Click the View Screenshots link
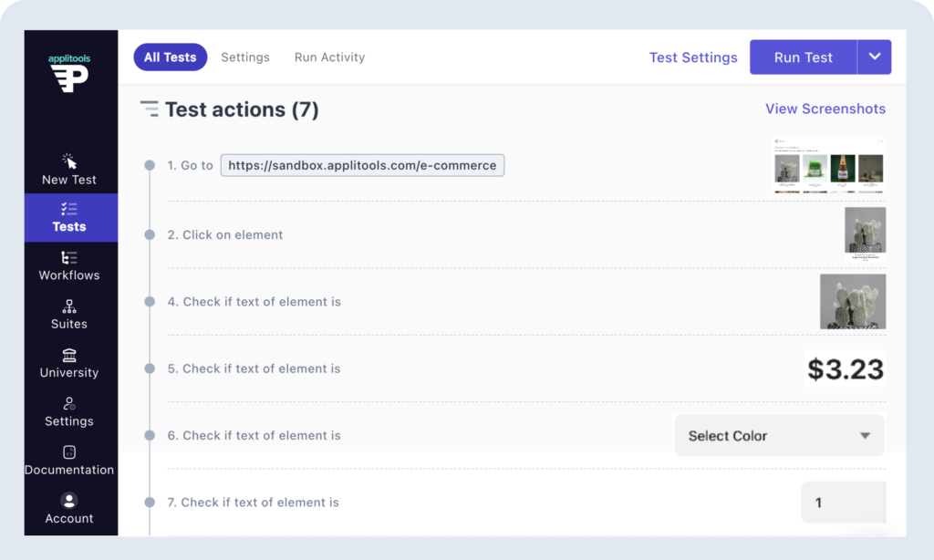The height and width of the screenshot is (560, 934). click(825, 109)
